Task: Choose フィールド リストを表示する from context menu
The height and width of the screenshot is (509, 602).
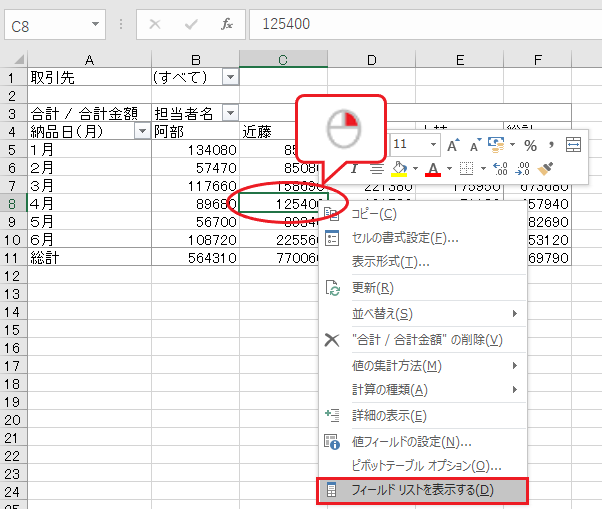Action: tap(421, 490)
